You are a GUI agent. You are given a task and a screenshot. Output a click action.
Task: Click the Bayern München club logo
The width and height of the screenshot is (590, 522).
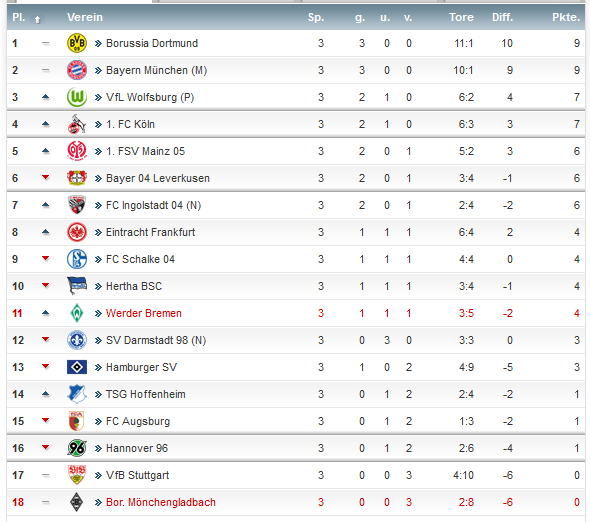coord(77,70)
